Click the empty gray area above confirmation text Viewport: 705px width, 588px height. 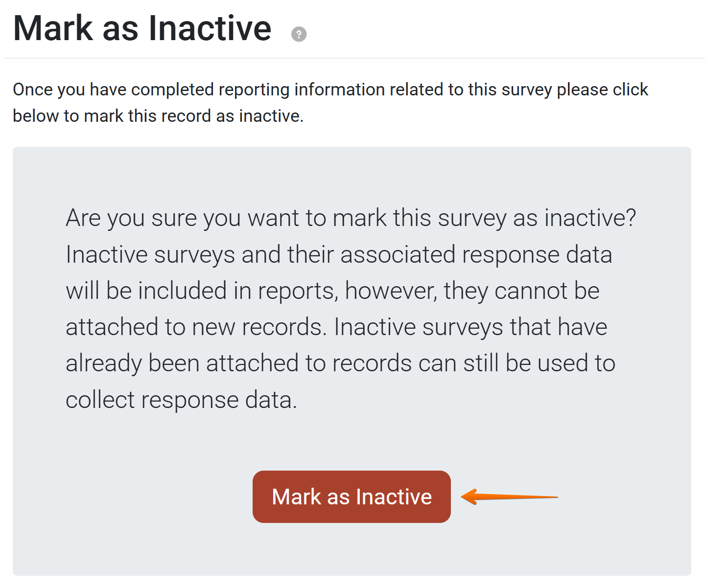(x=352, y=174)
